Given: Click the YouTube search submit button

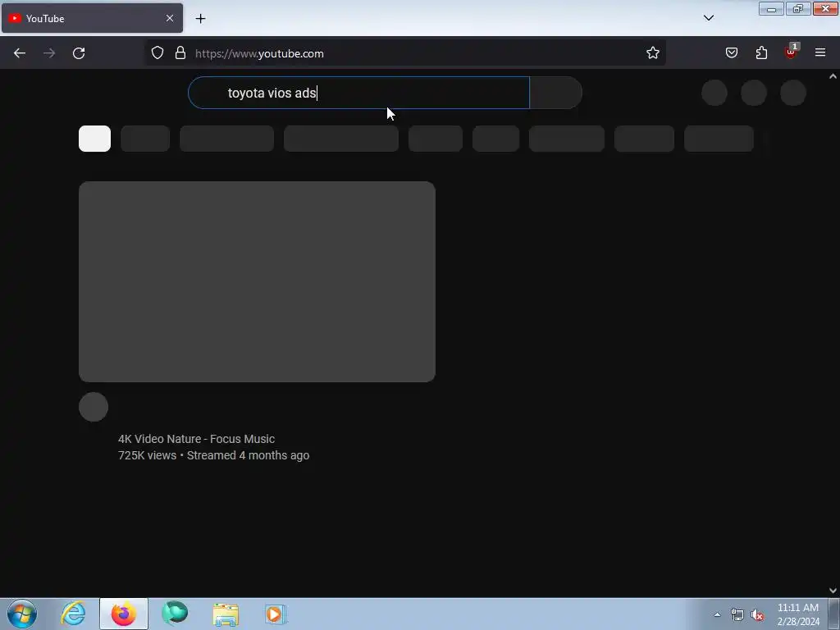Looking at the screenshot, I should pyautogui.click(x=555, y=93).
